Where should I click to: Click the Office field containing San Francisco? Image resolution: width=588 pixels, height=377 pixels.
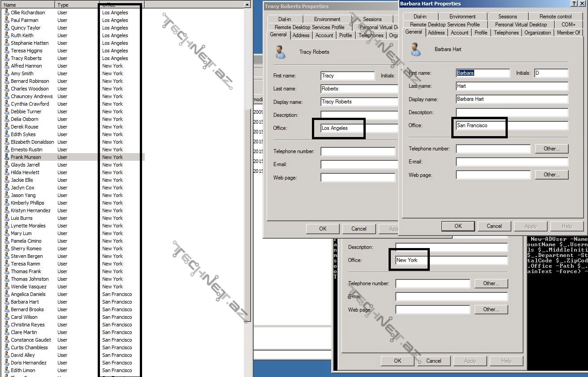click(x=512, y=126)
